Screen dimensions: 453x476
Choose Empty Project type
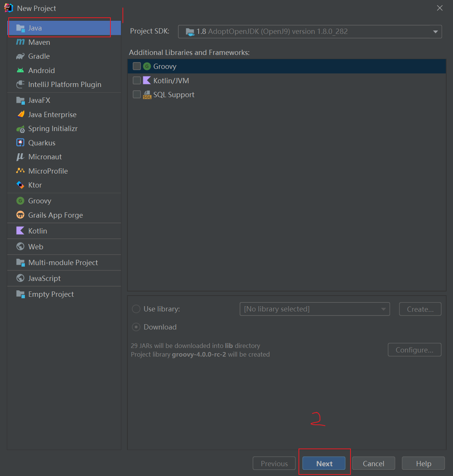tap(64, 294)
